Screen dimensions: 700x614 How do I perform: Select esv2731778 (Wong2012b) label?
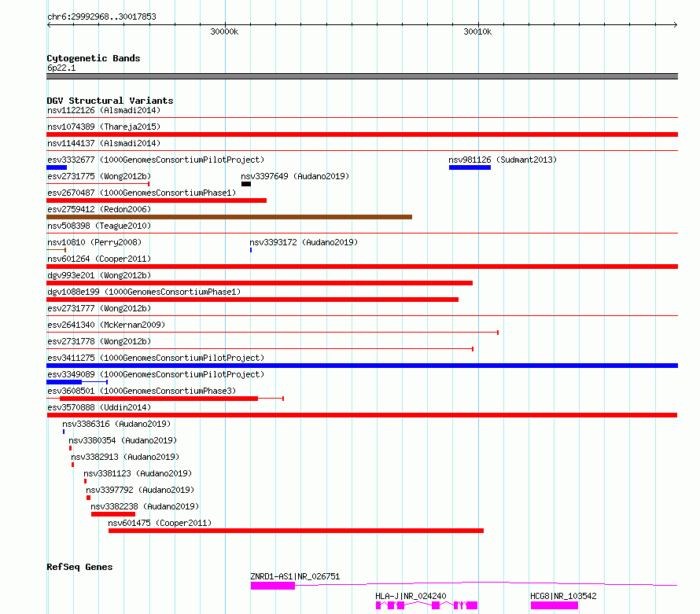(x=99, y=341)
